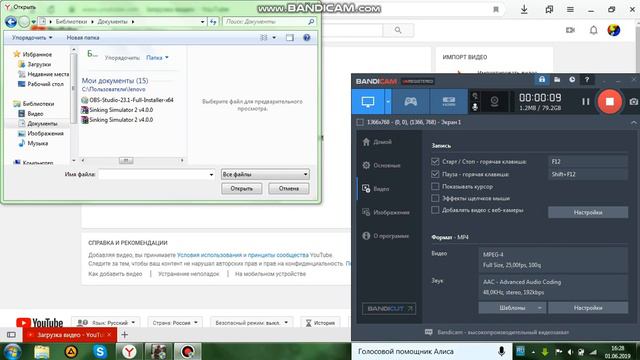Open Skype from the taskbar

pyautogui.click(x=100, y=351)
